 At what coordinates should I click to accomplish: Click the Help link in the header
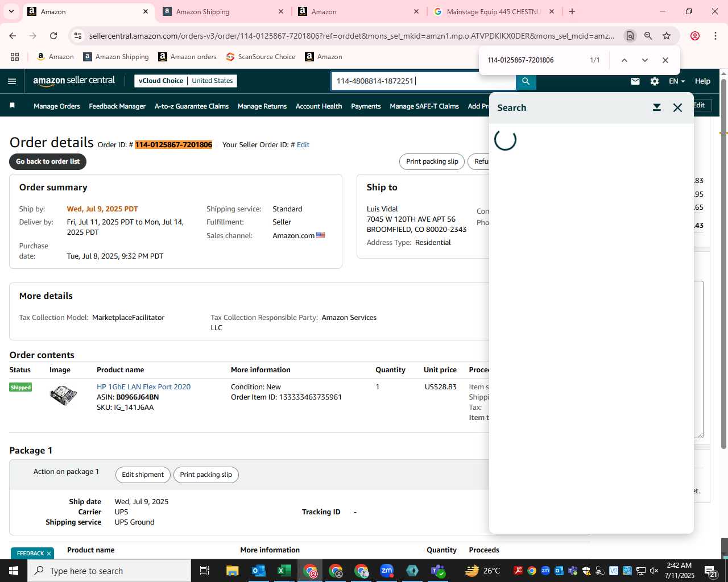click(x=702, y=81)
